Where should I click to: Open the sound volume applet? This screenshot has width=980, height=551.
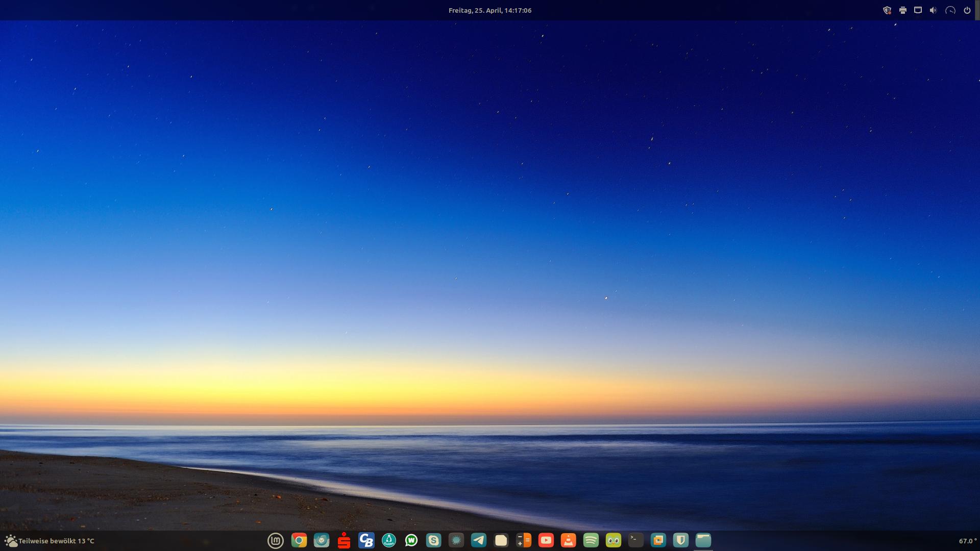[x=934, y=10]
